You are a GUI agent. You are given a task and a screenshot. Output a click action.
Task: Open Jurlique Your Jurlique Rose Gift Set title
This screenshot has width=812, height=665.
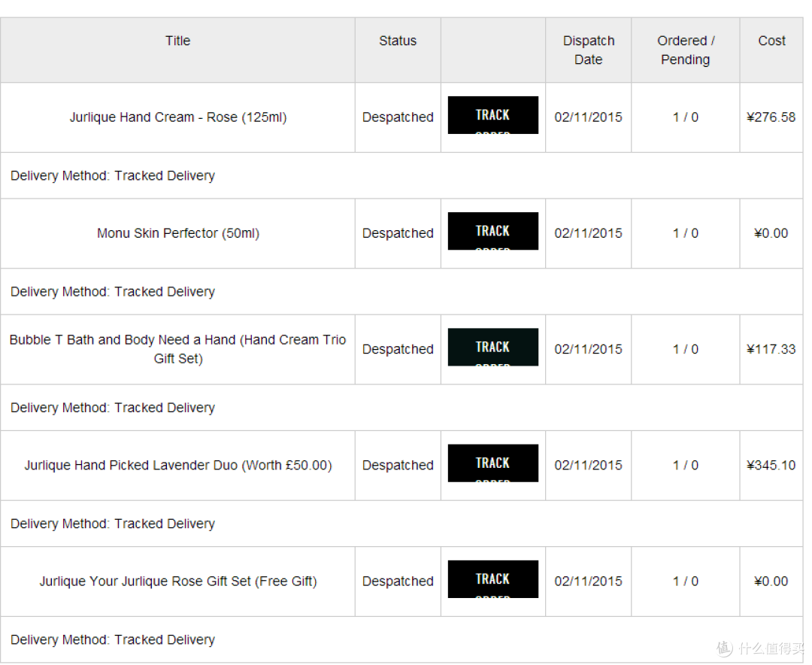click(x=178, y=581)
